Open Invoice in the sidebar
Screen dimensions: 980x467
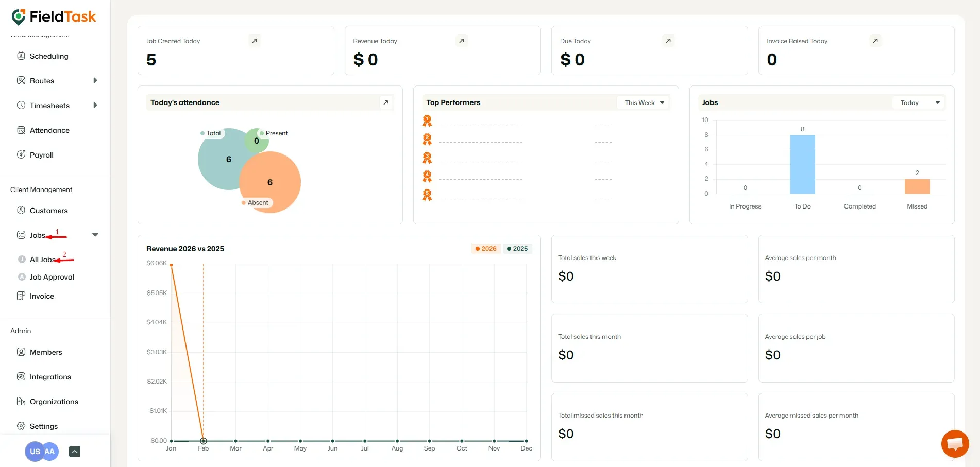tap(42, 296)
